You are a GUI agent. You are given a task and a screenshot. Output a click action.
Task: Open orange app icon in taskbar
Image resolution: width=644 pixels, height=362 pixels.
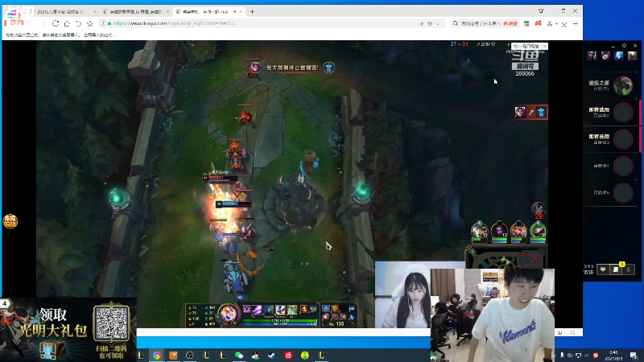(173, 355)
